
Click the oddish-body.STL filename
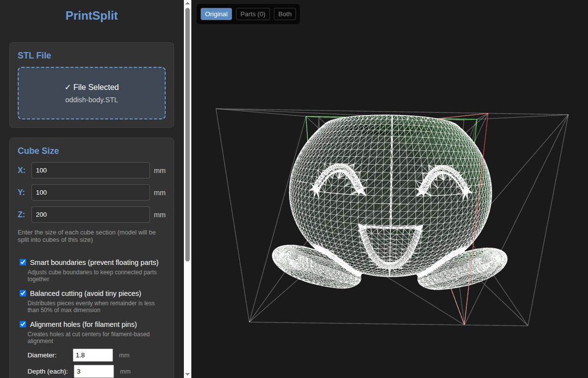(91, 100)
